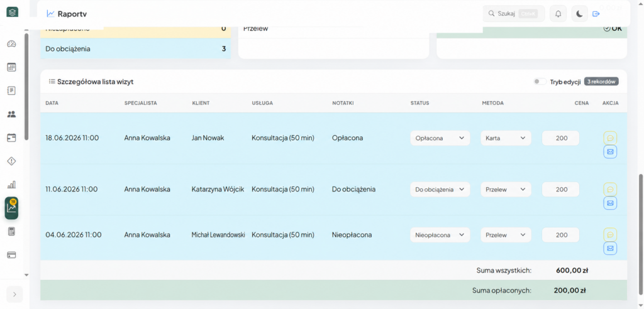Click the Suma opłaconych value 200,00 zł
Screen dimensions: 644x309
click(x=570, y=291)
